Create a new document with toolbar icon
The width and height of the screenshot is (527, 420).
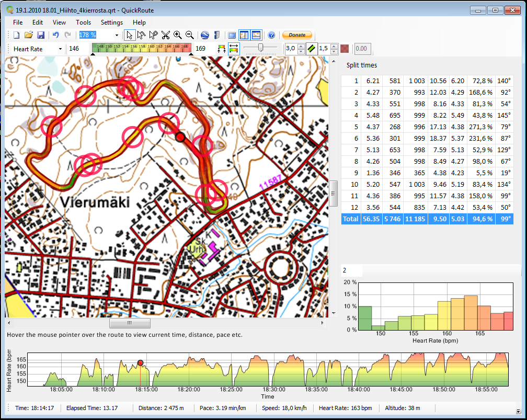[x=17, y=35]
